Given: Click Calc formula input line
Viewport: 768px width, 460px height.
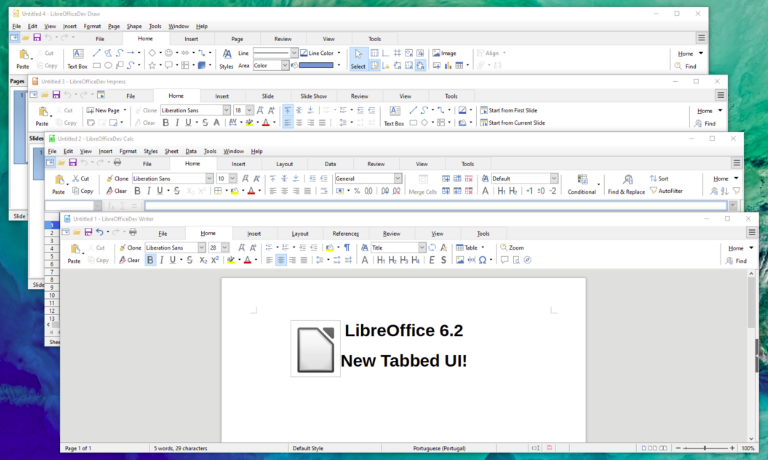Looking at the screenshot, I should click(x=436, y=206).
